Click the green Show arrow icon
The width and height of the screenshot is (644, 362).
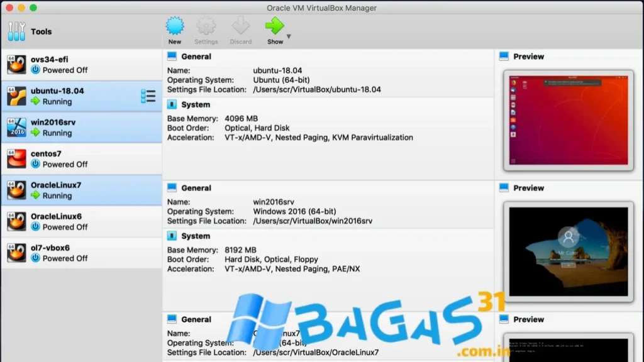point(274,26)
